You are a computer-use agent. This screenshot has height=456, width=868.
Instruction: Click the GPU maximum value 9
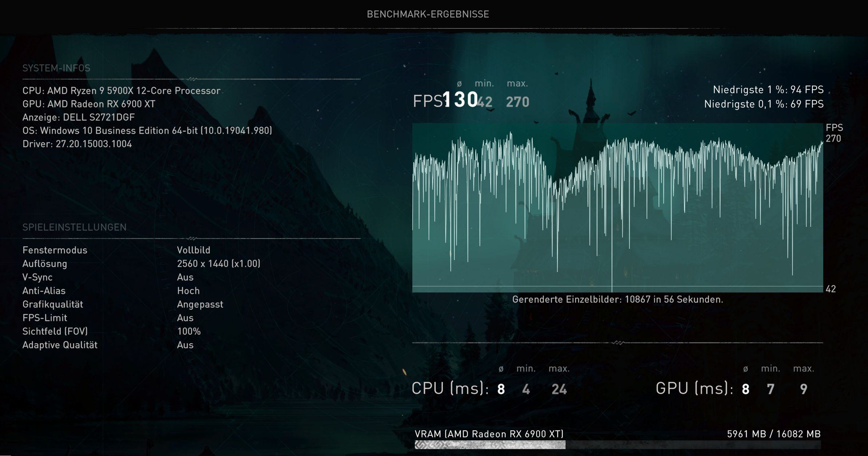click(x=804, y=389)
